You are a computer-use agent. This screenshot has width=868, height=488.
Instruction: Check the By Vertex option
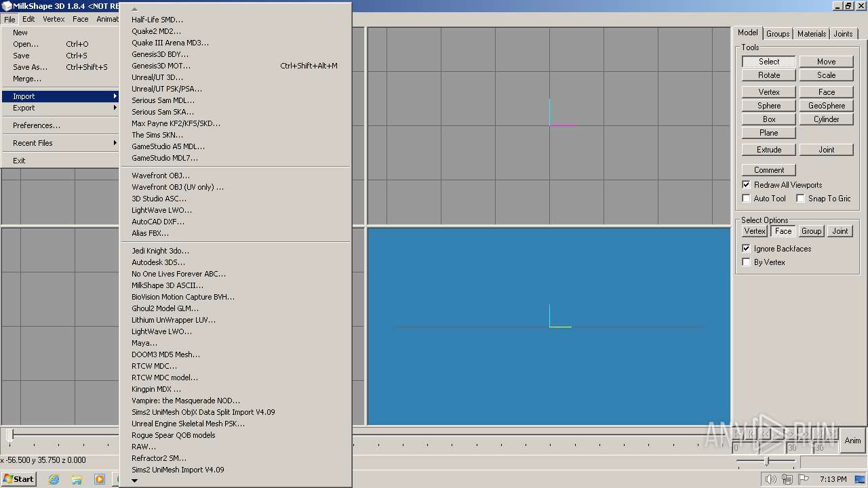coord(747,262)
